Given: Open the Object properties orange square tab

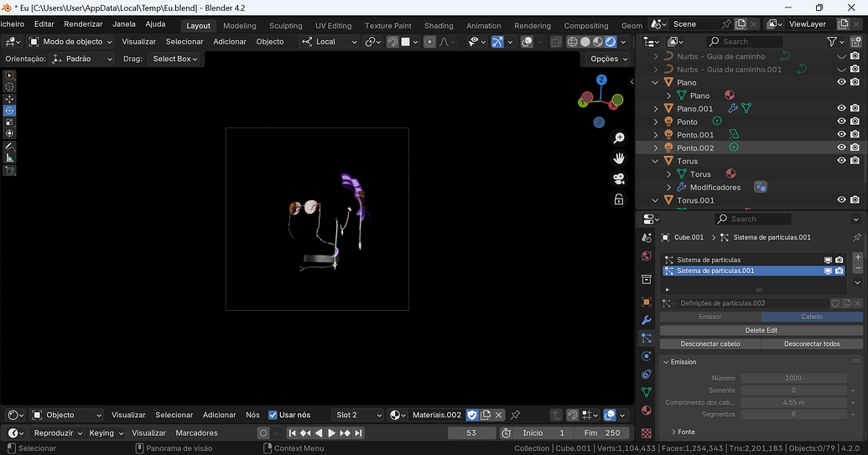Looking at the screenshot, I should [646, 302].
